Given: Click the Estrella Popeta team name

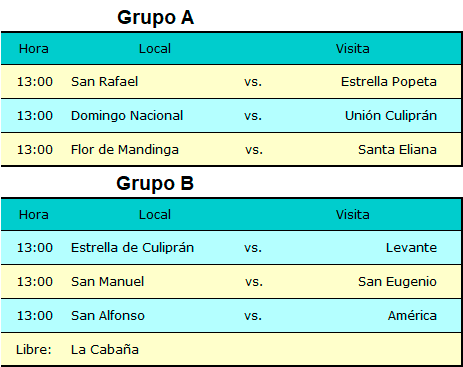Looking at the screenshot, I should point(389,82).
